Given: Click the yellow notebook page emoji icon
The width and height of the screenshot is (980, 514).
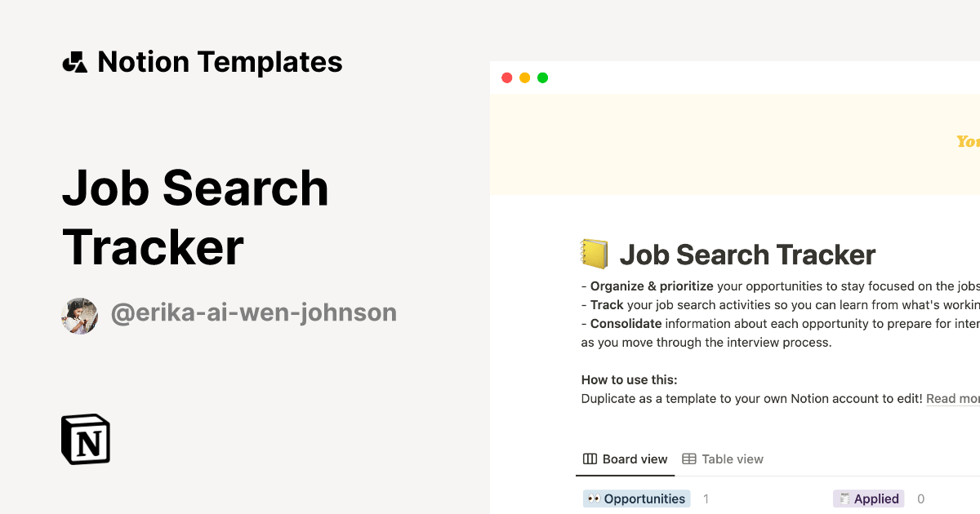Looking at the screenshot, I should 595,254.
